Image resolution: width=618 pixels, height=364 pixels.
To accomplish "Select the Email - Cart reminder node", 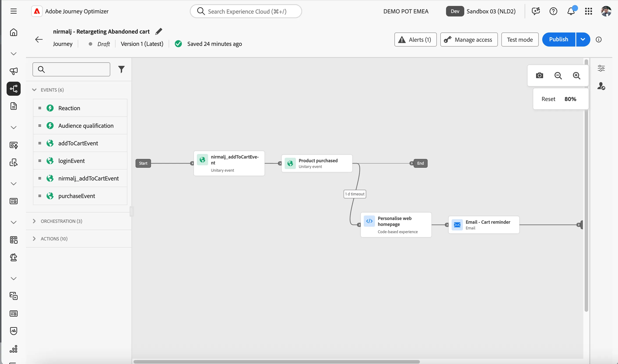I will pos(484,225).
